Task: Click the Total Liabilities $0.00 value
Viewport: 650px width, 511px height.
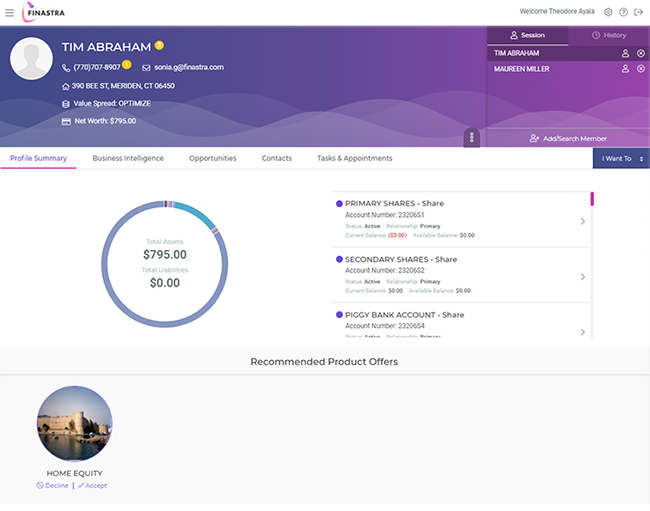Action: coord(165,283)
